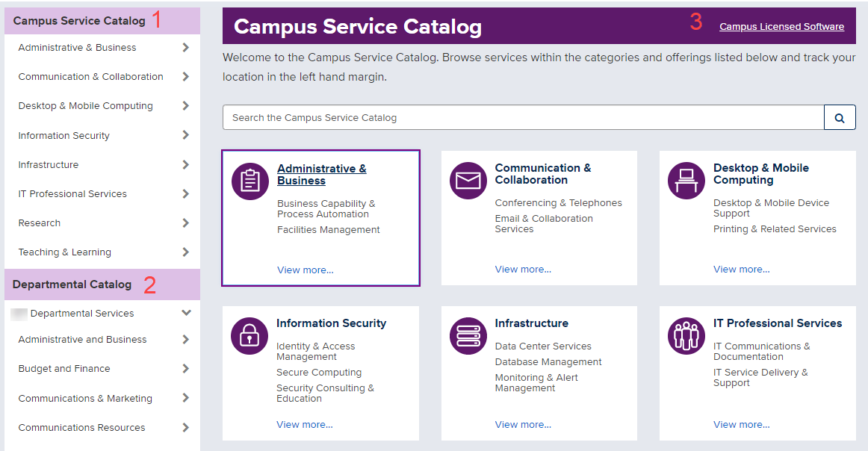Click the search magnifier icon
This screenshot has width=868, height=451.
(840, 117)
